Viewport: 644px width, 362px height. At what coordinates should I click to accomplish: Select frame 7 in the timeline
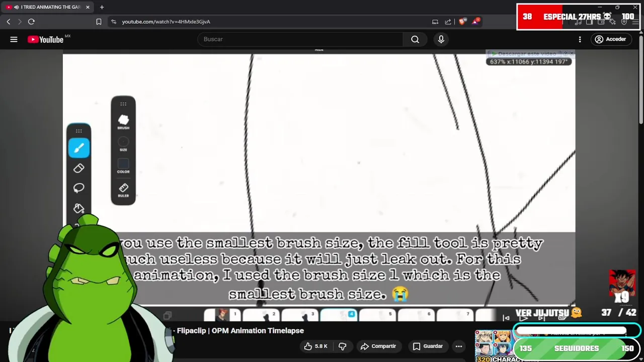pos(455,315)
